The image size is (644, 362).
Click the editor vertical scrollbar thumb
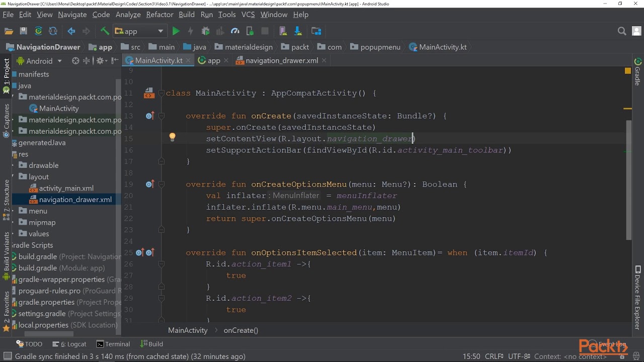coord(628,180)
